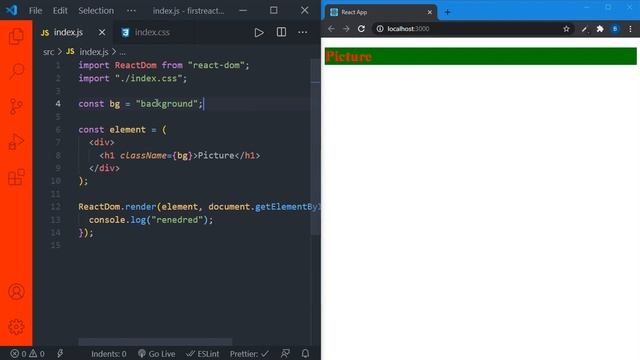Open the Source Control view
Screen dimensions: 640x360
16,106
